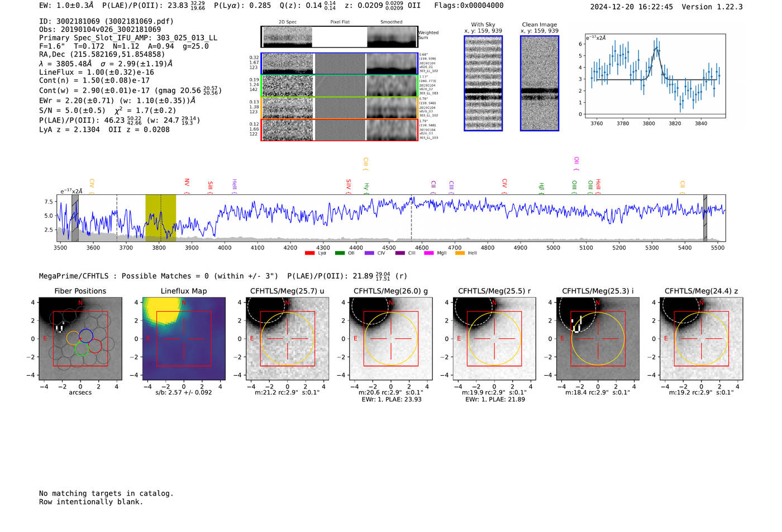782x532 pixels.
Task: Open the Lineflux Map thumbnail
Action: point(184,339)
